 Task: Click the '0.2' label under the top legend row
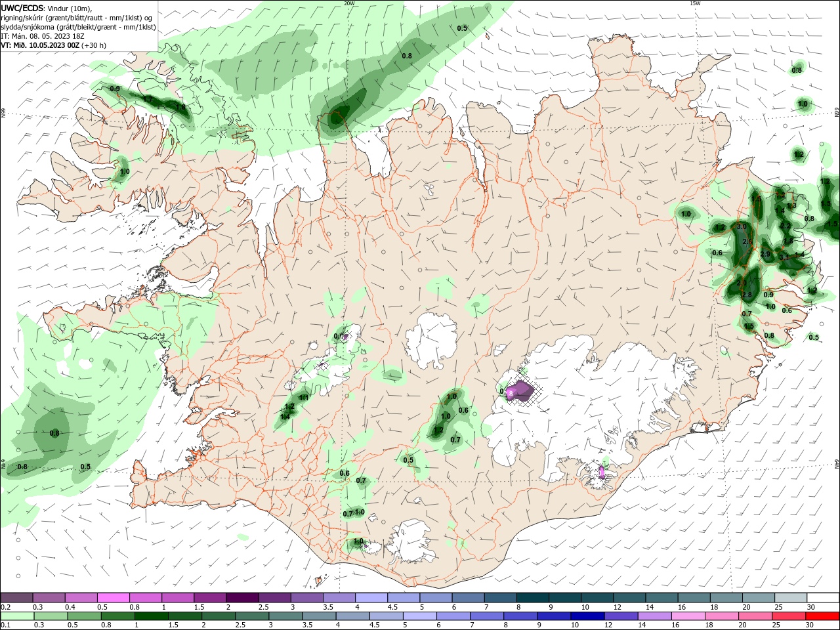(x=5, y=607)
